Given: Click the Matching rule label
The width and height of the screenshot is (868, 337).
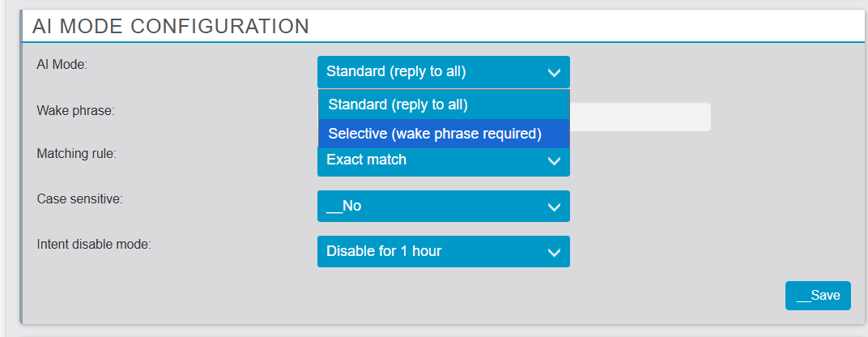Looking at the screenshot, I should [x=77, y=152].
